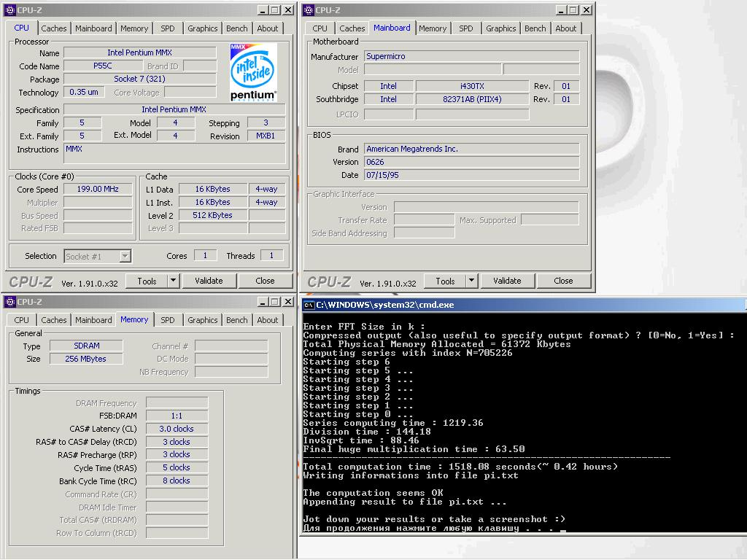This screenshot has height=560, width=747.
Task: Select SPD tab in CPU window
Action: coord(168,28)
